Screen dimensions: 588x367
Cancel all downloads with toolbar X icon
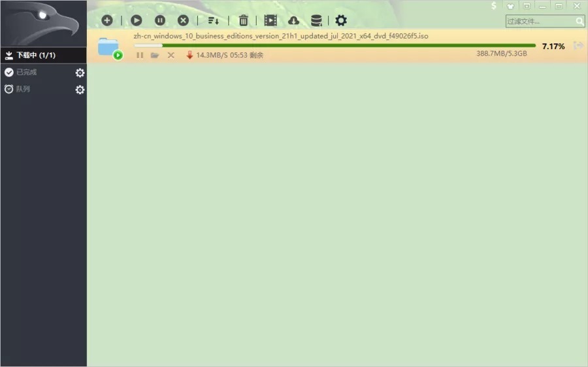click(183, 20)
